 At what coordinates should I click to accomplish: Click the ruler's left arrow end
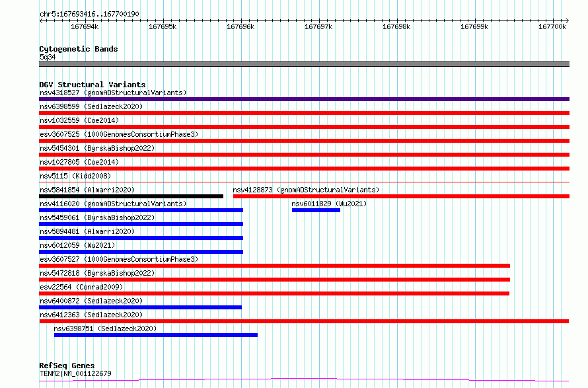pyautogui.click(x=41, y=21)
